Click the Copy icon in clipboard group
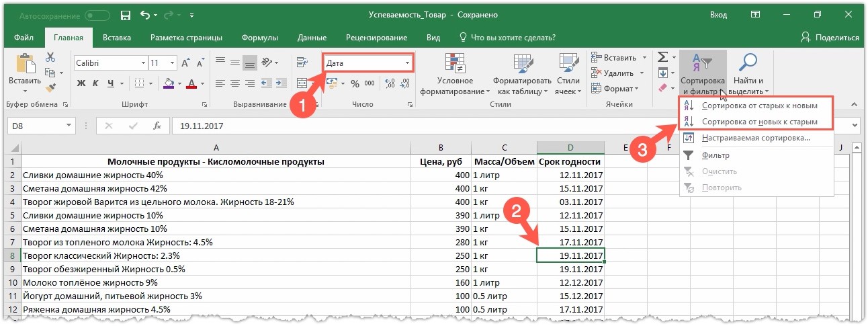 [50, 73]
